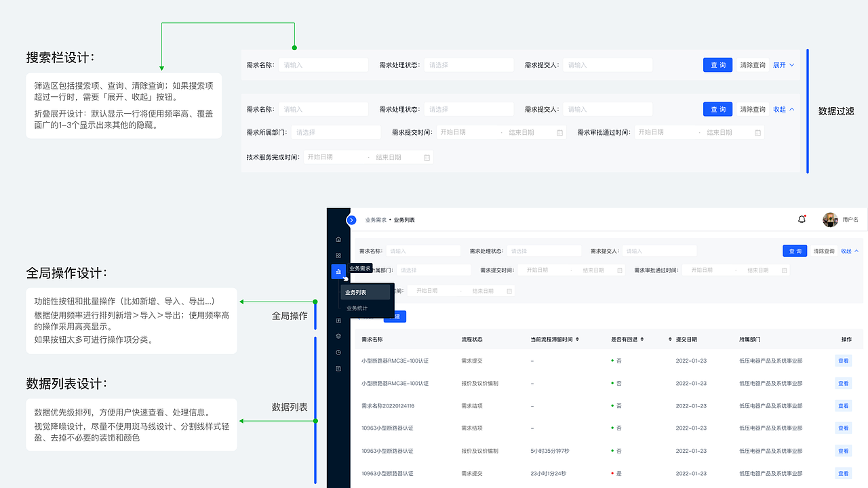
Task: Open the home icon in dark sidebar
Action: pyautogui.click(x=338, y=239)
